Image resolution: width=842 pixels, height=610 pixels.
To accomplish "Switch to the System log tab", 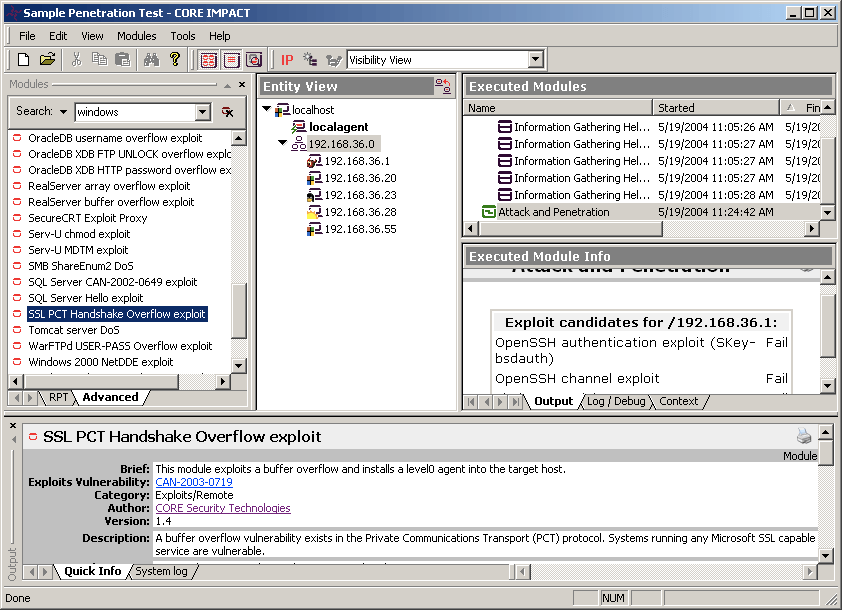I will point(161,571).
